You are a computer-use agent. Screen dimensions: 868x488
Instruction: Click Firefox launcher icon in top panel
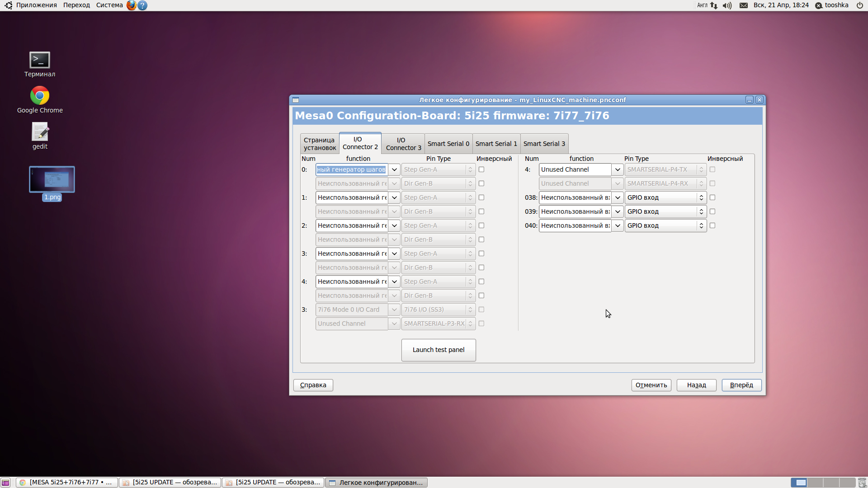pos(131,5)
